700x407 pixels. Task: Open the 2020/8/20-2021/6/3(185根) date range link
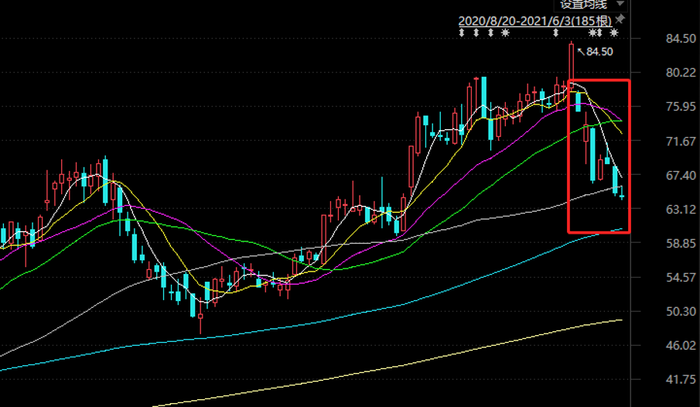click(x=535, y=21)
